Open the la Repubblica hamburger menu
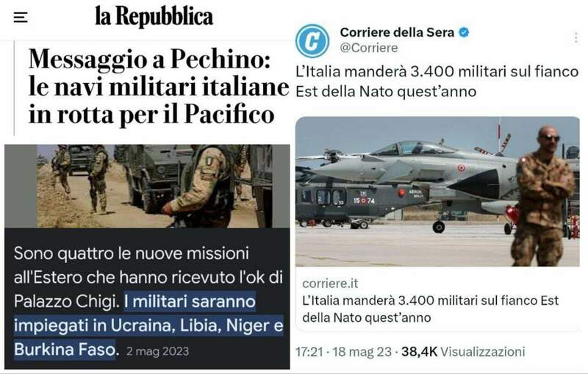The height and width of the screenshot is (374, 588). [21, 17]
